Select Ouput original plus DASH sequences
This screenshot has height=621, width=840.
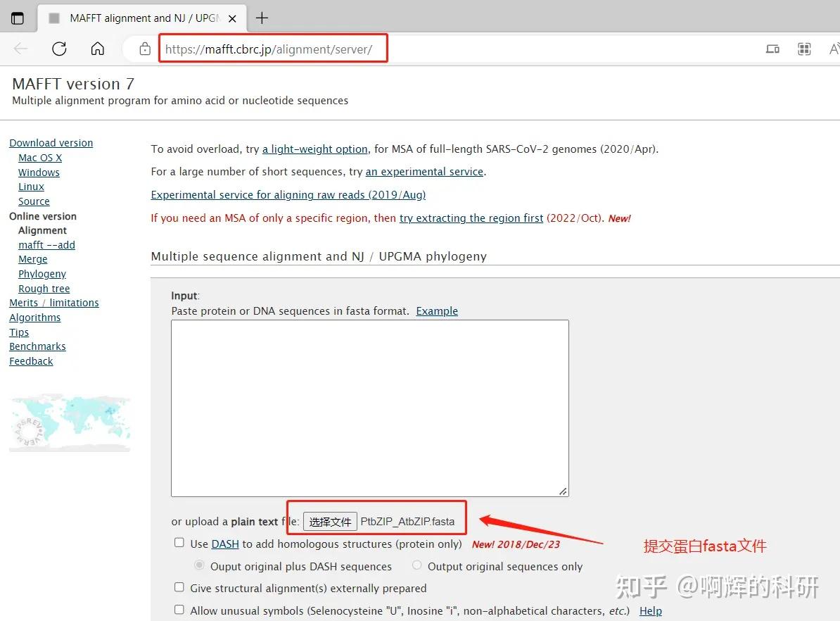click(199, 565)
